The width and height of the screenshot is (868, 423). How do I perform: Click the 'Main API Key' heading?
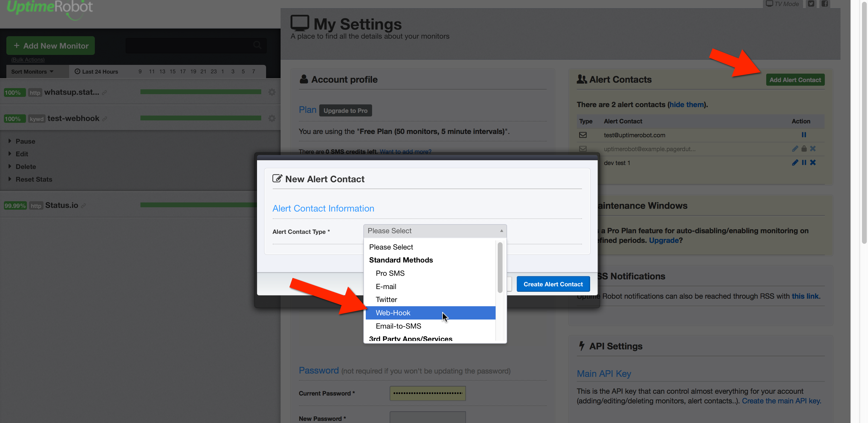pyautogui.click(x=603, y=374)
